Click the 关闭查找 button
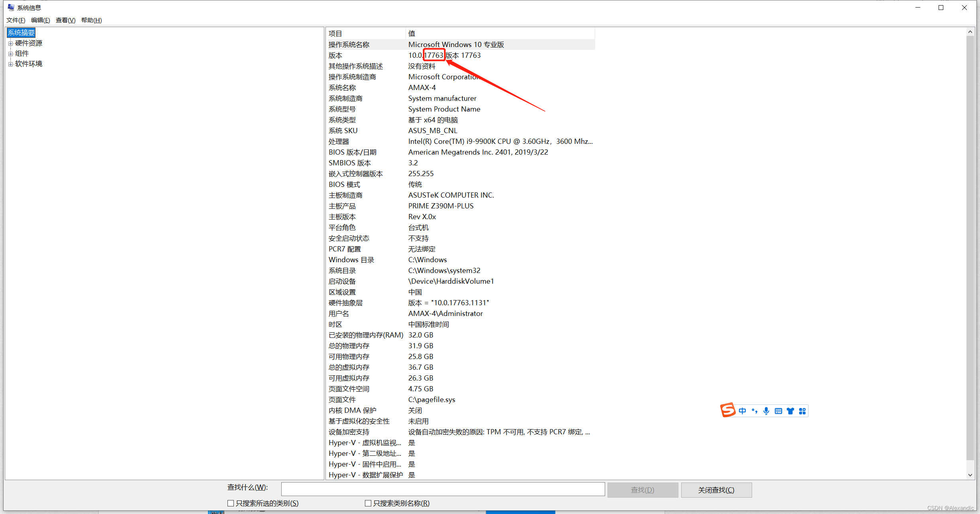Image resolution: width=980 pixels, height=514 pixels. pos(716,490)
